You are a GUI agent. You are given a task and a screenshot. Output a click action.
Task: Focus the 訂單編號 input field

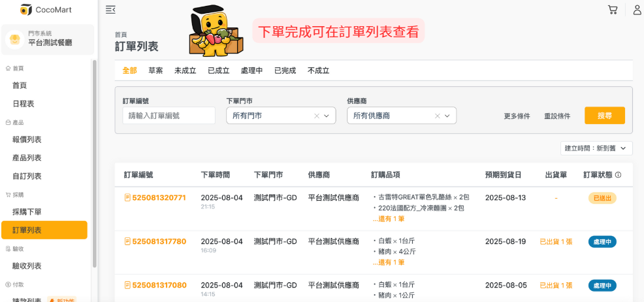click(x=169, y=116)
